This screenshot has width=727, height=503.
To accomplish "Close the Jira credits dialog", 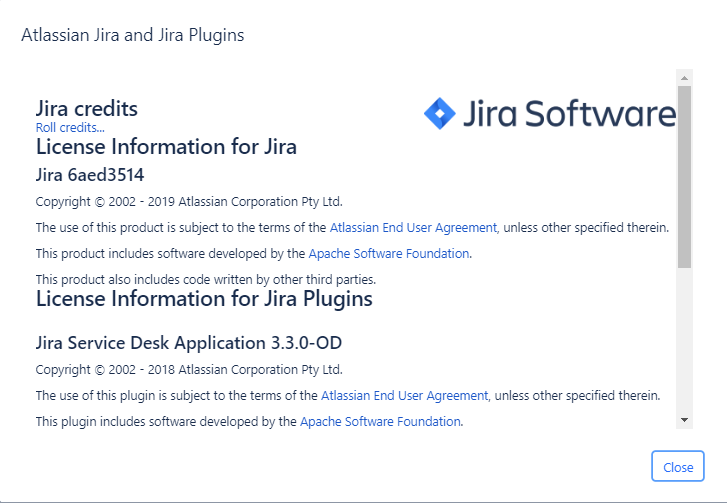I will click(x=678, y=466).
